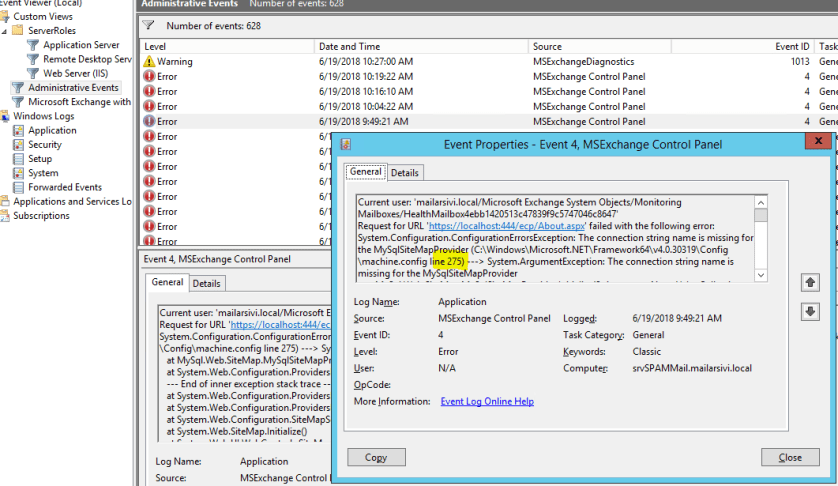Open Details tab in the lower preview pane
Screen dimensions: 838x486
tap(207, 284)
